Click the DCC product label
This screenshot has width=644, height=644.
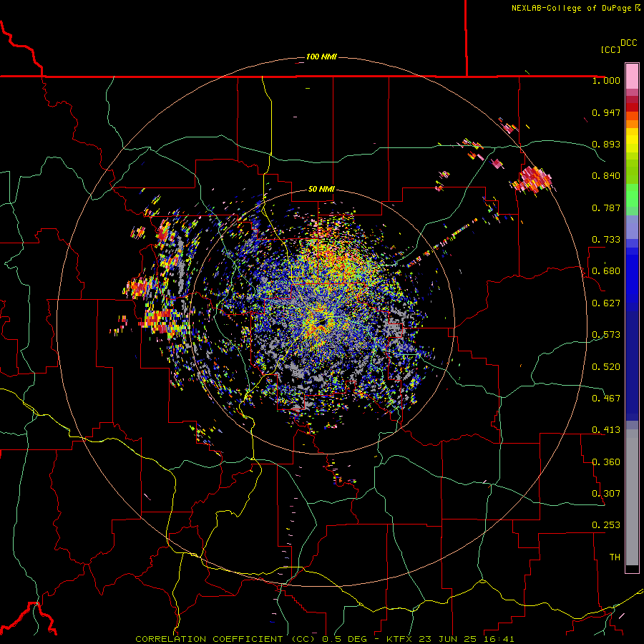(628, 43)
